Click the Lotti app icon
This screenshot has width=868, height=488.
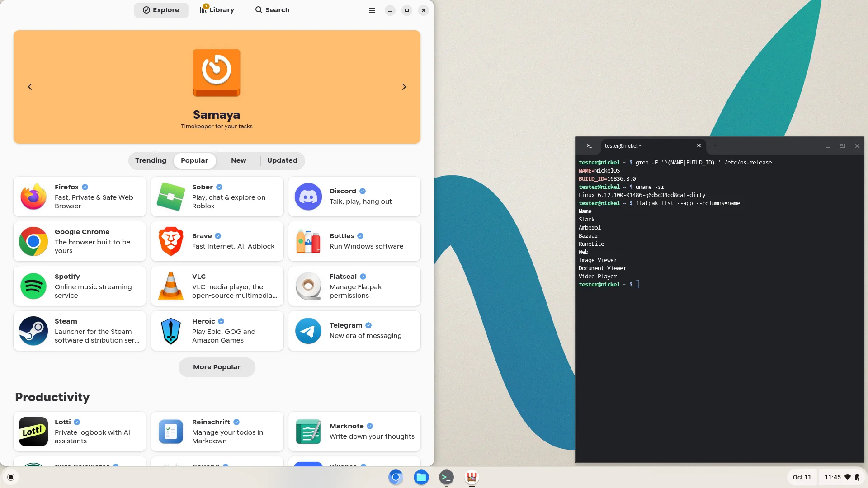click(33, 432)
